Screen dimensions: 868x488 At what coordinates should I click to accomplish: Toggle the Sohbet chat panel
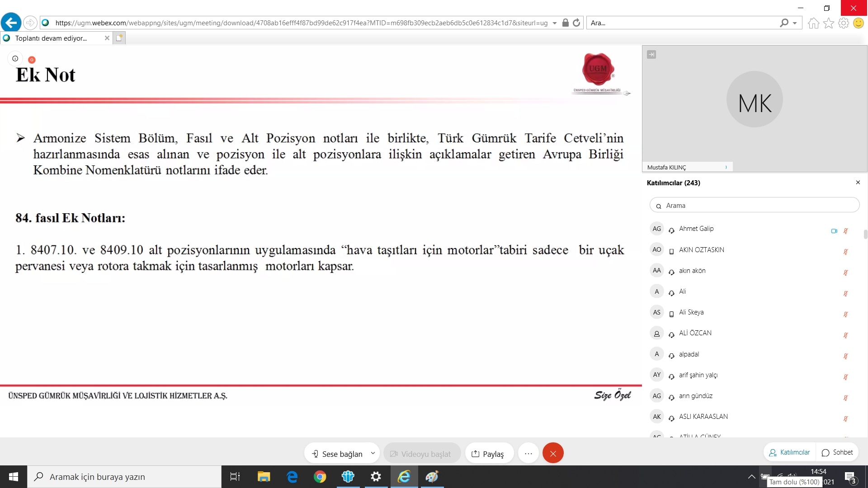point(837,452)
